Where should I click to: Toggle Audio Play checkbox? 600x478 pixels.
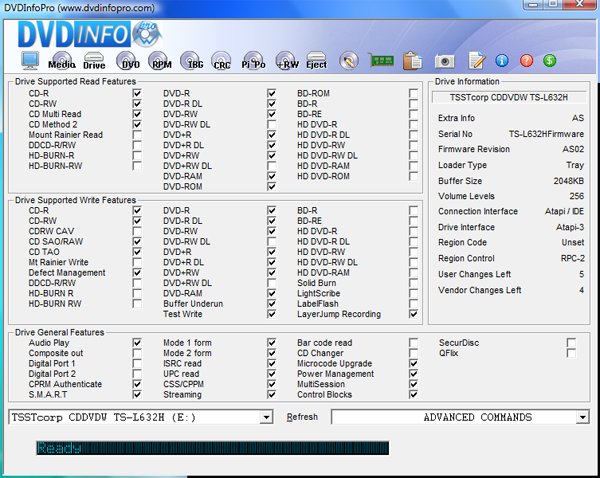pyautogui.click(x=137, y=342)
